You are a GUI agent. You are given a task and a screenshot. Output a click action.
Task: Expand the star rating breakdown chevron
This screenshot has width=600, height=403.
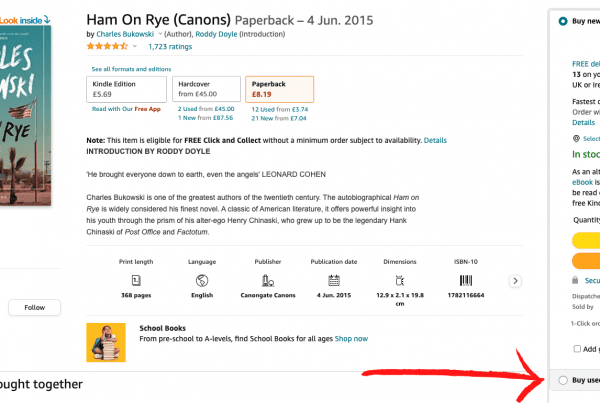click(135, 46)
